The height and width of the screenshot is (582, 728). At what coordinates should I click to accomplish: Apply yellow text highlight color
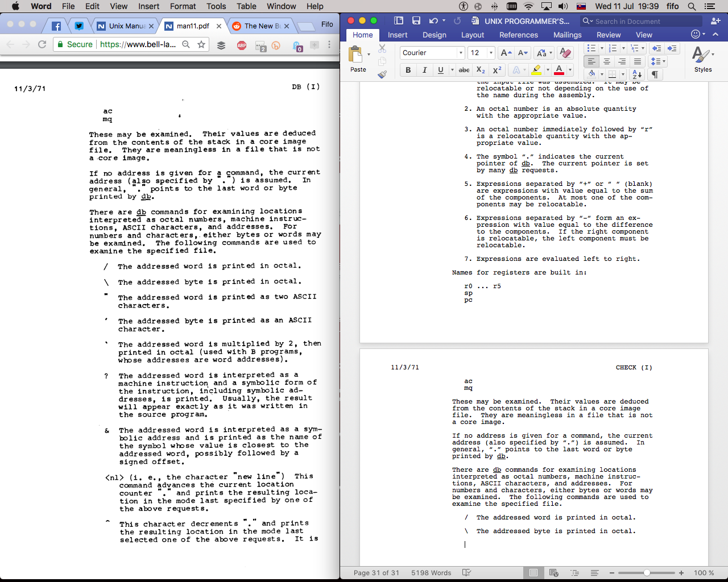536,70
